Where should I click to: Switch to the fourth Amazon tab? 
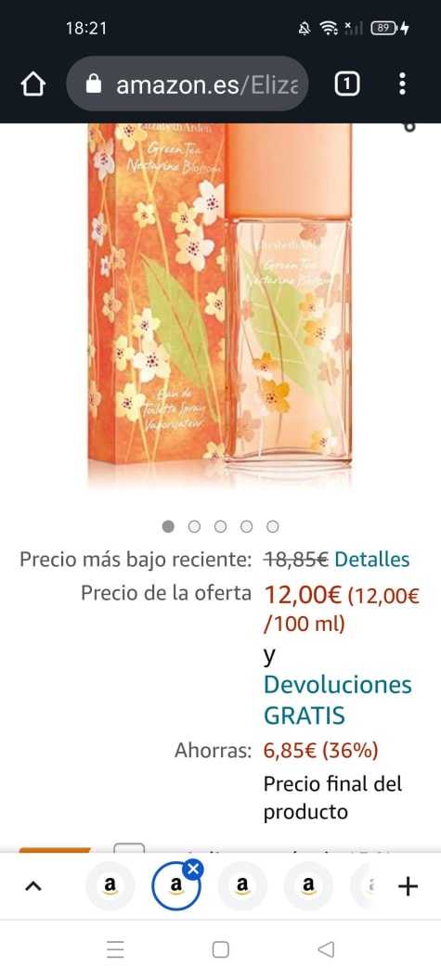(x=308, y=885)
